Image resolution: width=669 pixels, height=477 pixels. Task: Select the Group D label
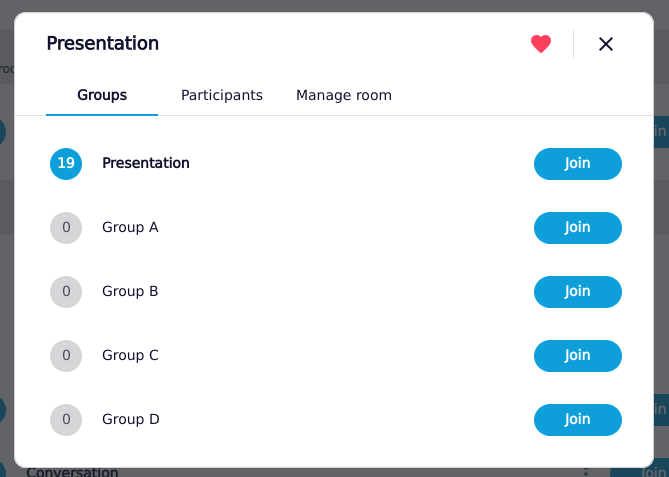pyautogui.click(x=131, y=420)
